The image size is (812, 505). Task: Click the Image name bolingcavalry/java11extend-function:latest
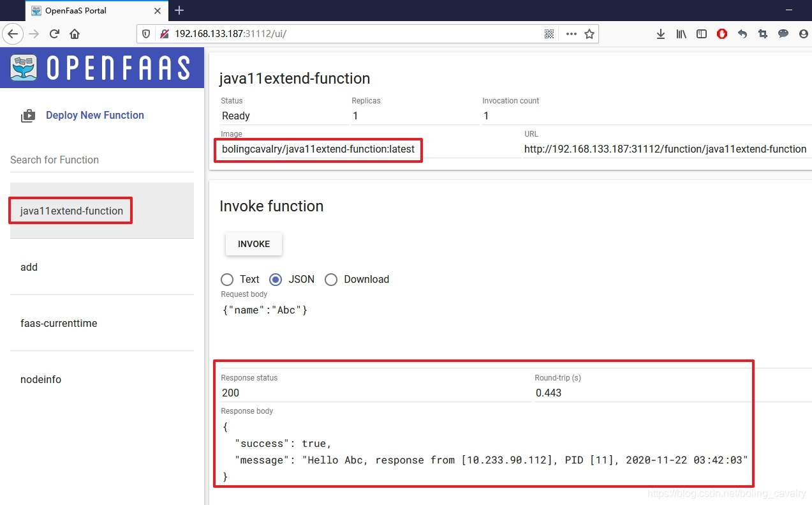pos(318,149)
